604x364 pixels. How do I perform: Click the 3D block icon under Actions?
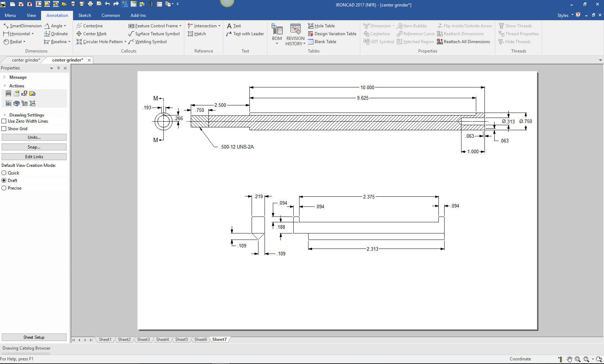[x=16, y=103]
